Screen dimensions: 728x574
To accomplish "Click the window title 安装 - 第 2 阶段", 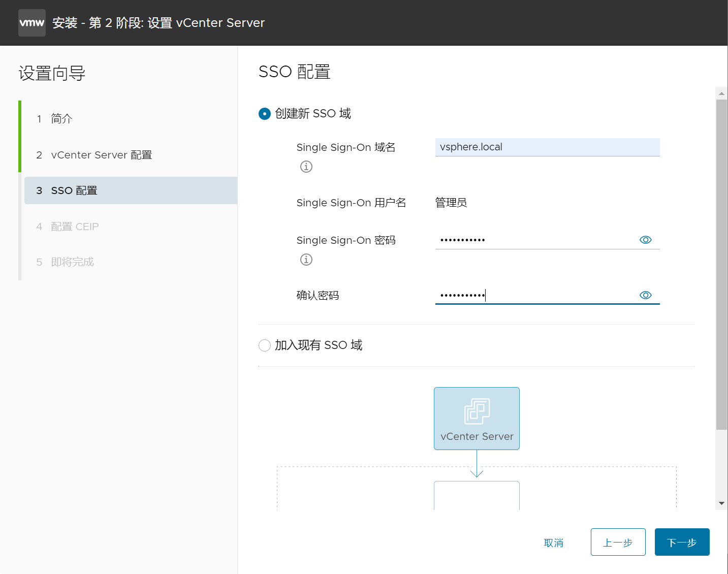I will pyautogui.click(x=159, y=23).
